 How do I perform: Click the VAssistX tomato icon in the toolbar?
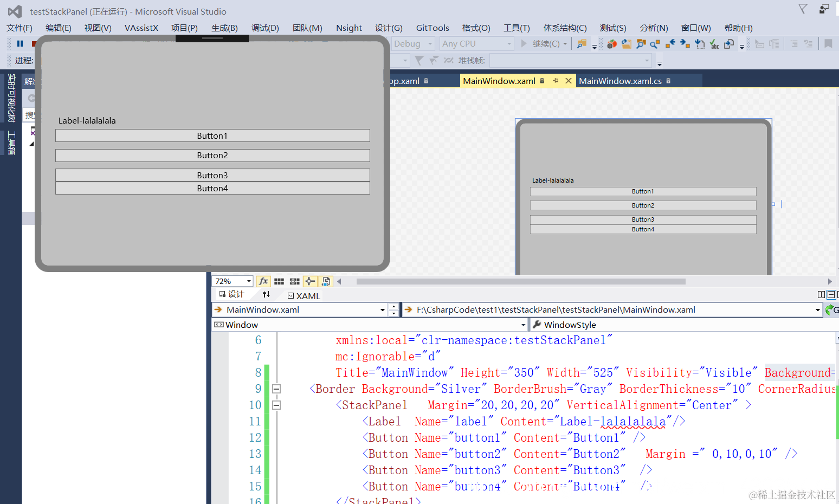click(612, 44)
